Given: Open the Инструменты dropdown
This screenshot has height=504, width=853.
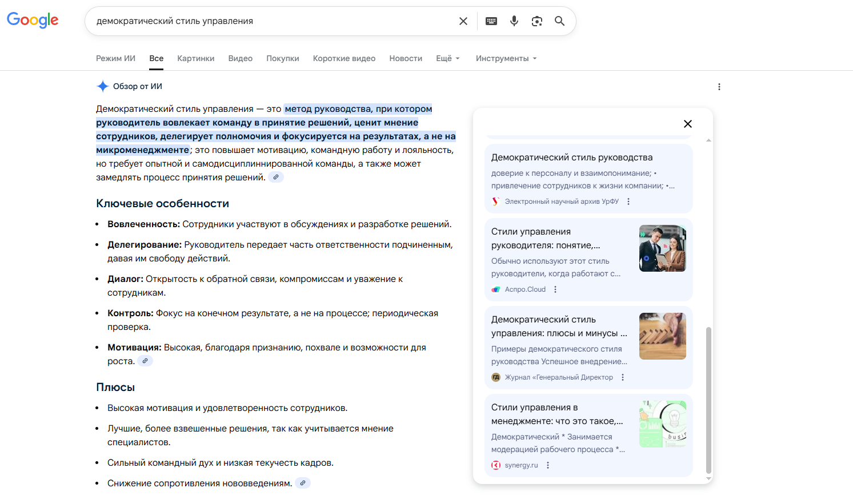Looking at the screenshot, I should click(x=506, y=58).
